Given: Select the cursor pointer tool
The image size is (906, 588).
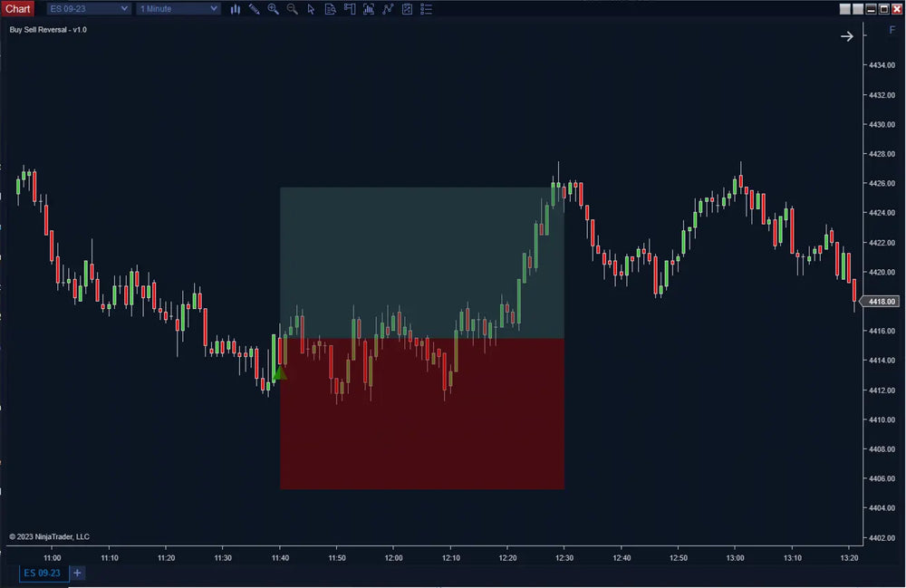Looking at the screenshot, I should (311, 8).
